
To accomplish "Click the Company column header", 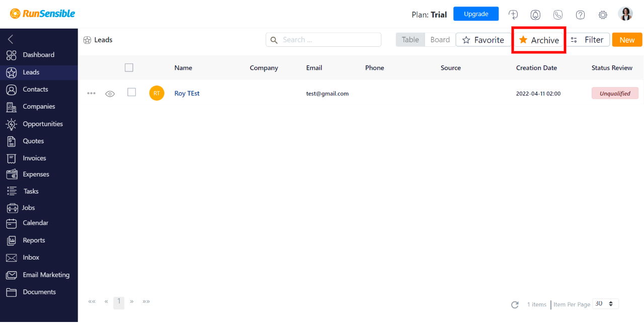I will pyautogui.click(x=264, y=68).
